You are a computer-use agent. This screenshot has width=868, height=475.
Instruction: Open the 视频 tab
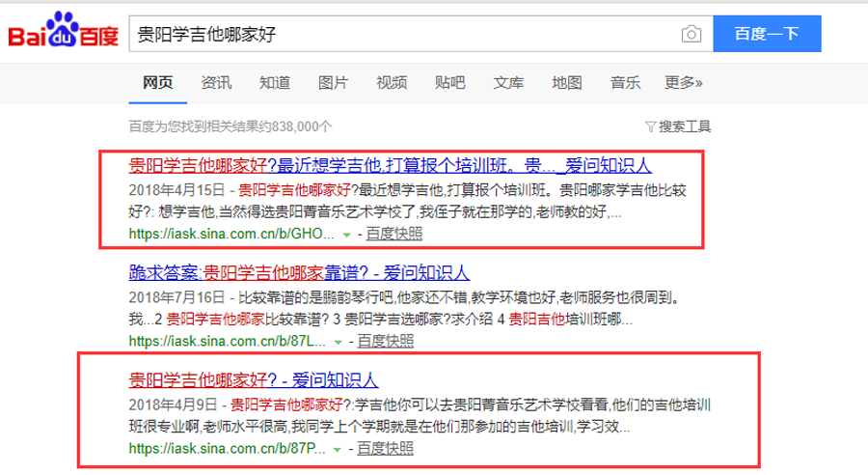(x=392, y=83)
